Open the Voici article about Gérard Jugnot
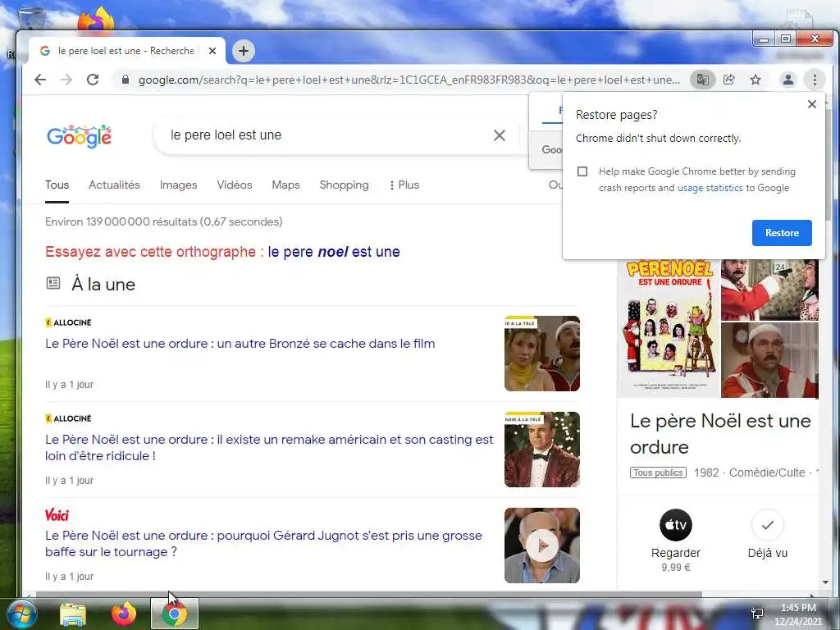840x630 pixels. 263,543
